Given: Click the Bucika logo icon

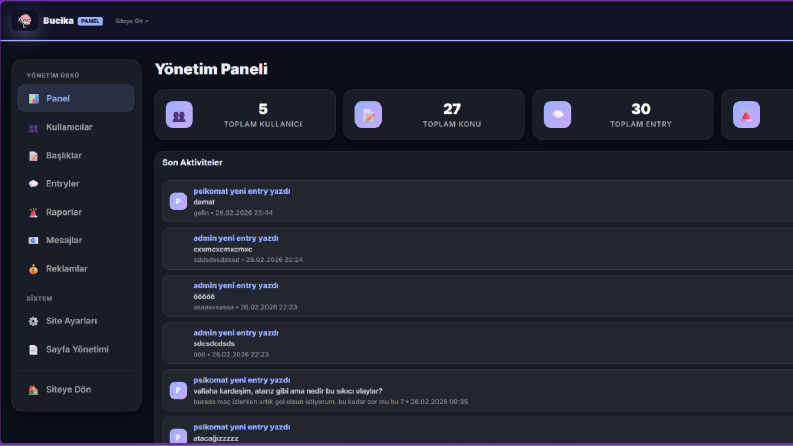Looking at the screenshot, I should [x=25, y=21].
